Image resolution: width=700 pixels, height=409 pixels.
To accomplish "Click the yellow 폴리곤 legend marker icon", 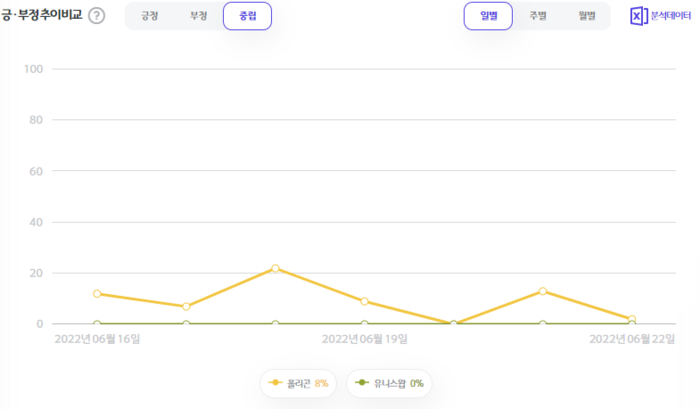I will [x=275, y=383].
